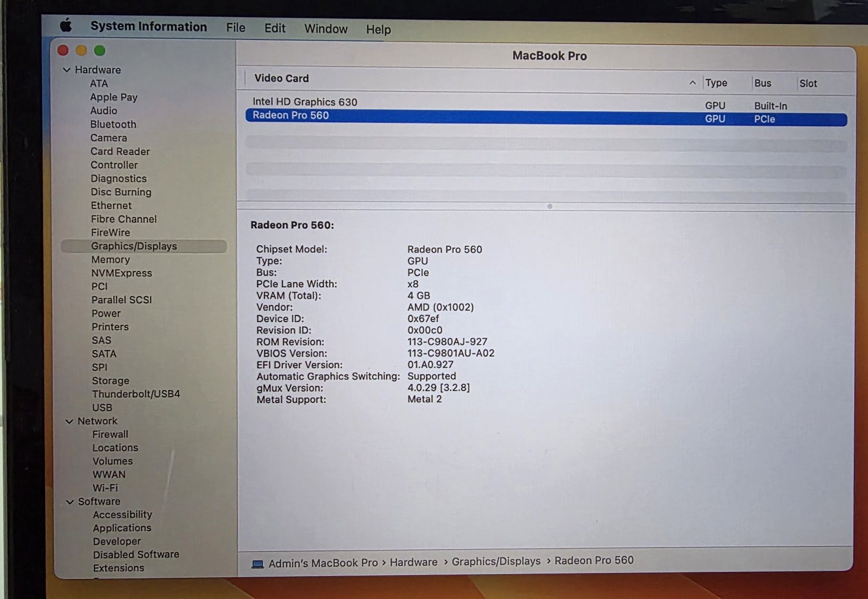The width and height of the screenshot is (868, 599).
Task: Click the pane splitter handle dot
Action: pos(550,206)
